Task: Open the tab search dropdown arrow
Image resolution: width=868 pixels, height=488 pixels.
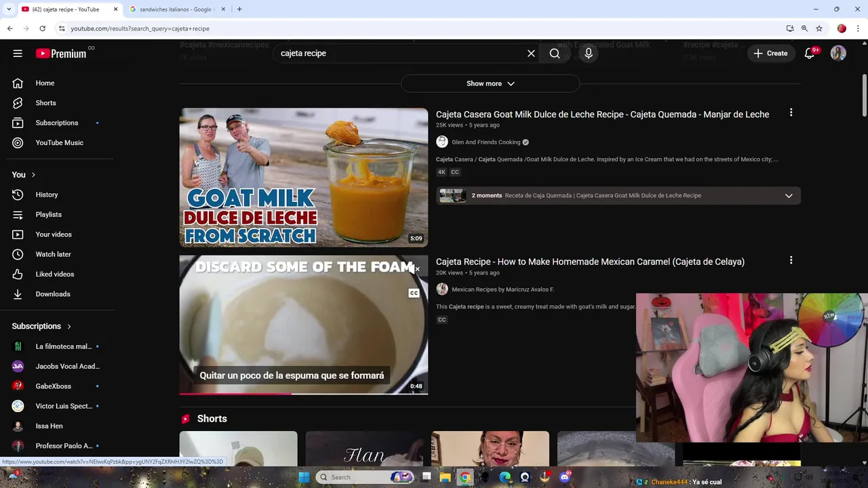Action: pyautogui.click(x=9, y=9)
